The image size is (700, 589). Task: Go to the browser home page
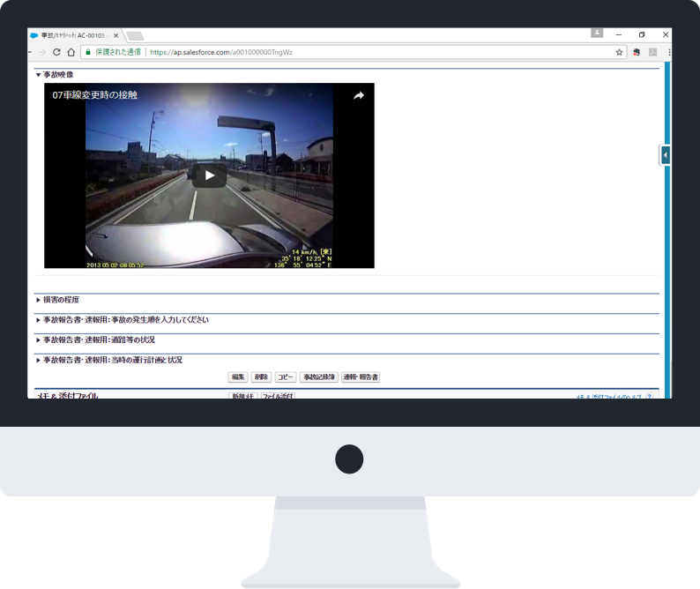(x=71, y=52)
